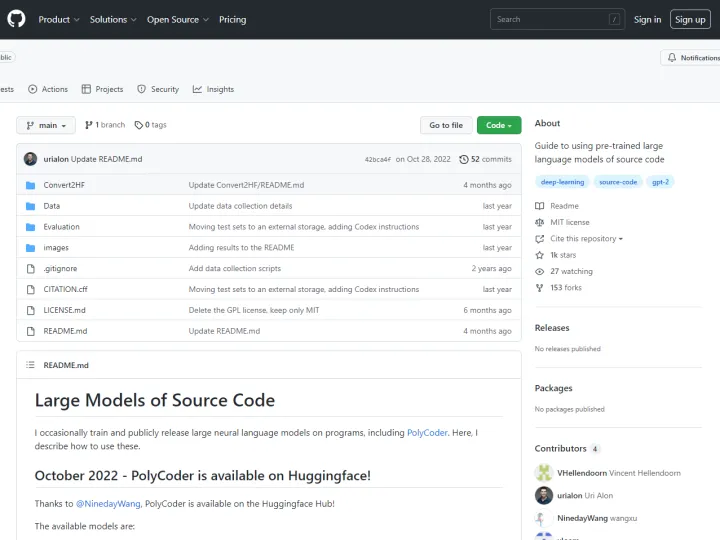Click the LICENSE.md file icon

click(x=31, y=310)
